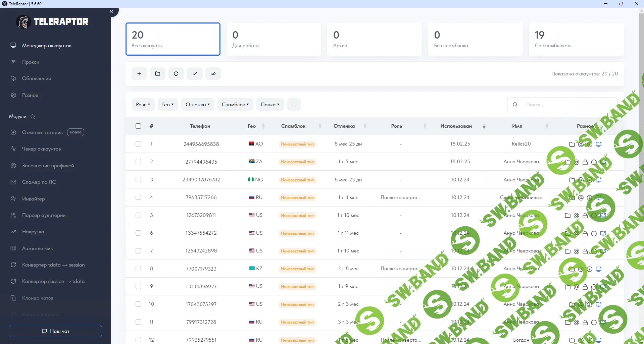Screen dimensions: 644x344
Task: Open Прокси in the sidebar
Action: click(x=31, y=62)
